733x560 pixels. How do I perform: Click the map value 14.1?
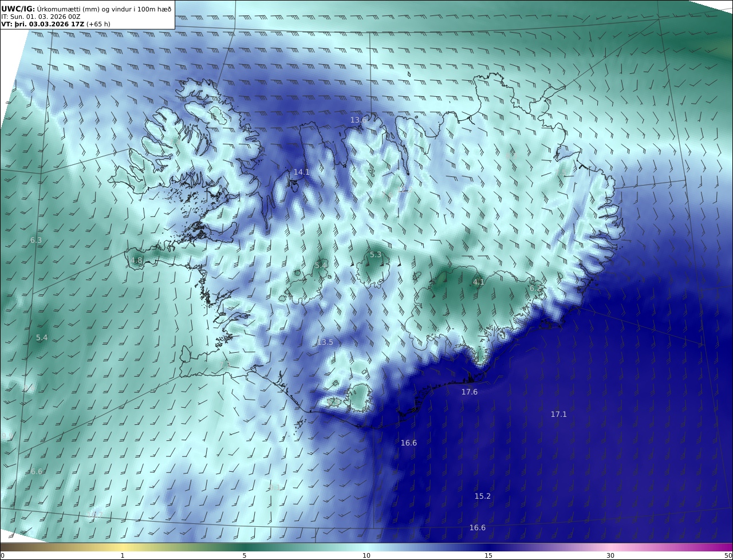301,172
